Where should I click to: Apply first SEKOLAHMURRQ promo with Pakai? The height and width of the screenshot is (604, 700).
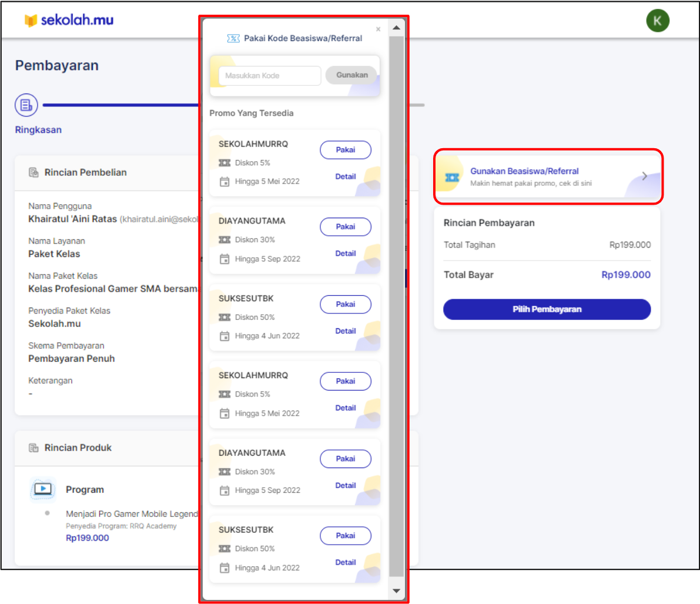pyautogui.click(x=345, y=150)
